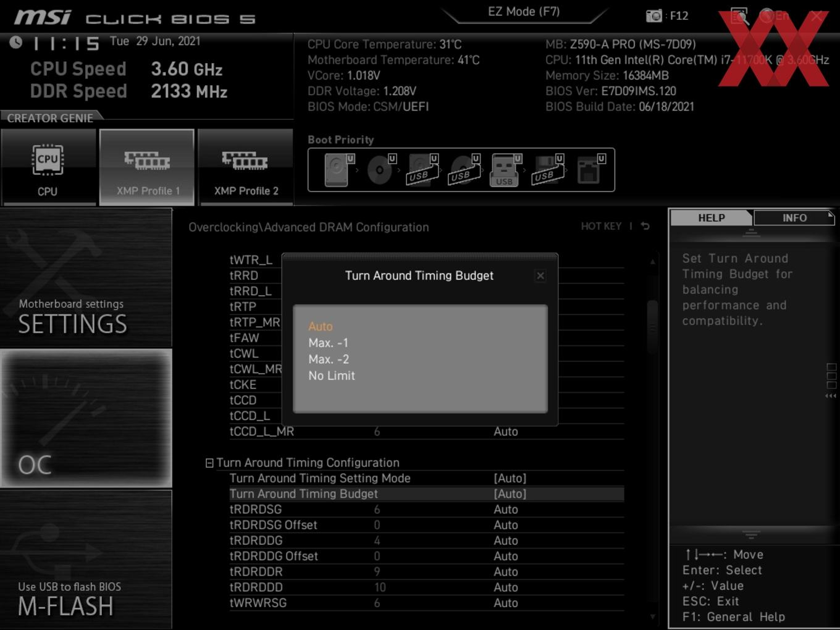This screenshot has height=630, width=840.
Task: Click the tFAW timing row
Action: pos(244,338)
